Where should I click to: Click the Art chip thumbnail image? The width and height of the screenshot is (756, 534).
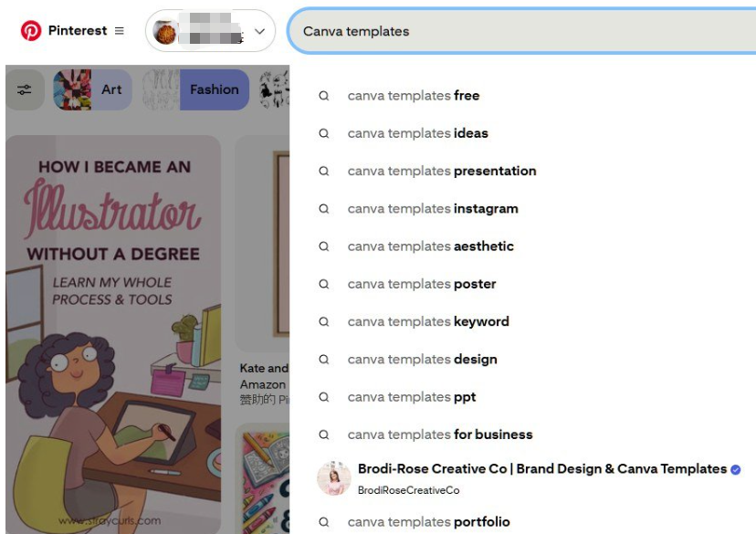coord(72,89)
